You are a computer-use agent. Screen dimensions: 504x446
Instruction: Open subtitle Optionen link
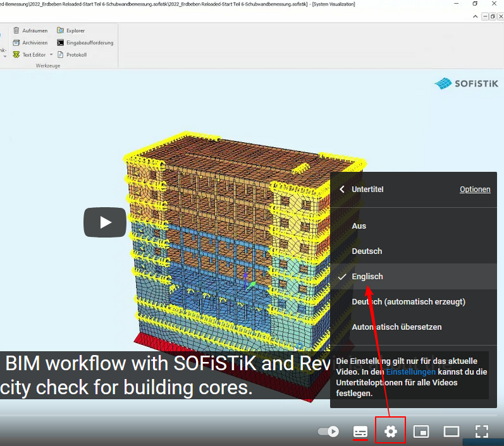(475, 190)
